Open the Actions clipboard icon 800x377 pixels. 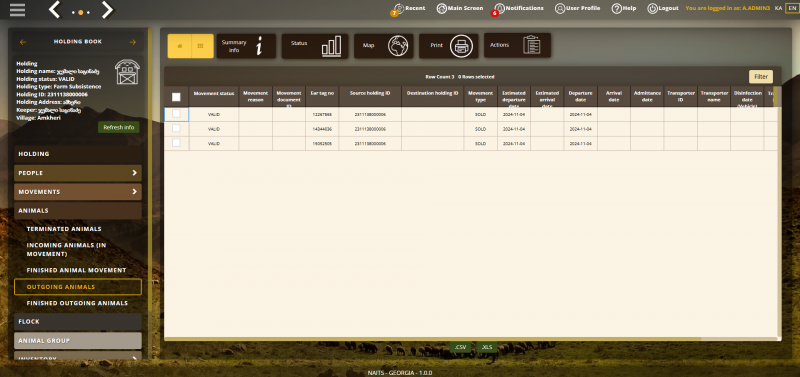click(x=531, y=45)
